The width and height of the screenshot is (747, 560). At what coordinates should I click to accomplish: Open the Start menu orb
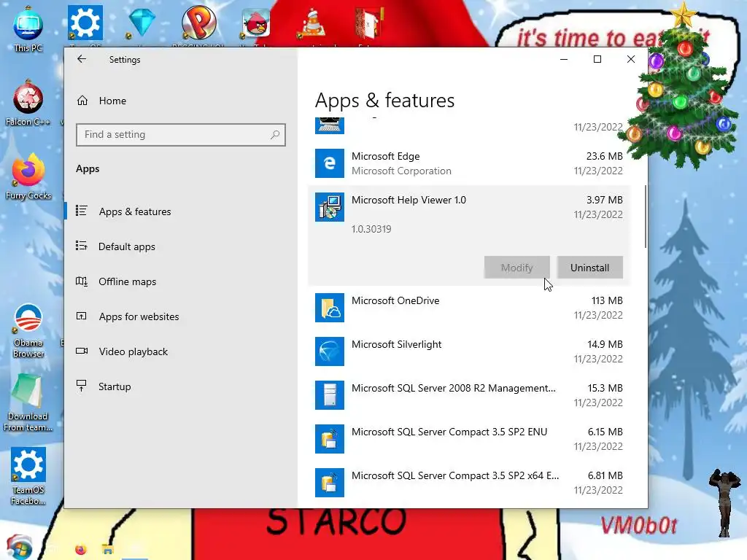pyautogui.click(x=19, y=548)
